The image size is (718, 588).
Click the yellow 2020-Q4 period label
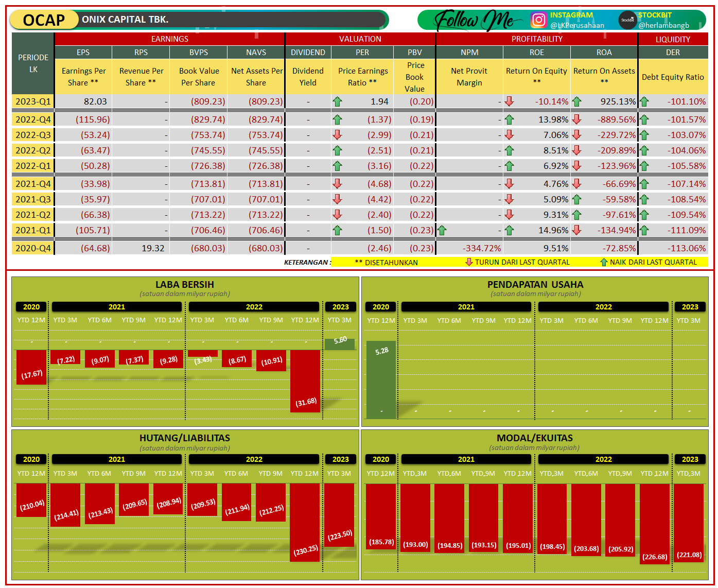point(32,248)
